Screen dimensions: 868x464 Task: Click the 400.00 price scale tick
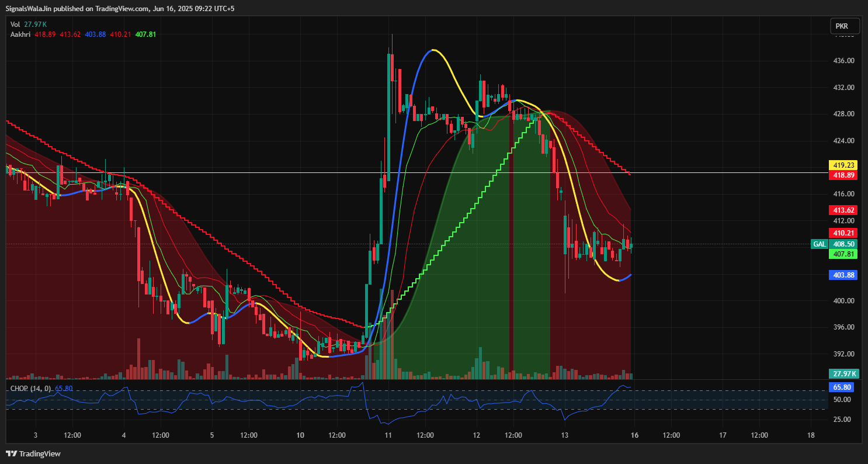[844, 301]
